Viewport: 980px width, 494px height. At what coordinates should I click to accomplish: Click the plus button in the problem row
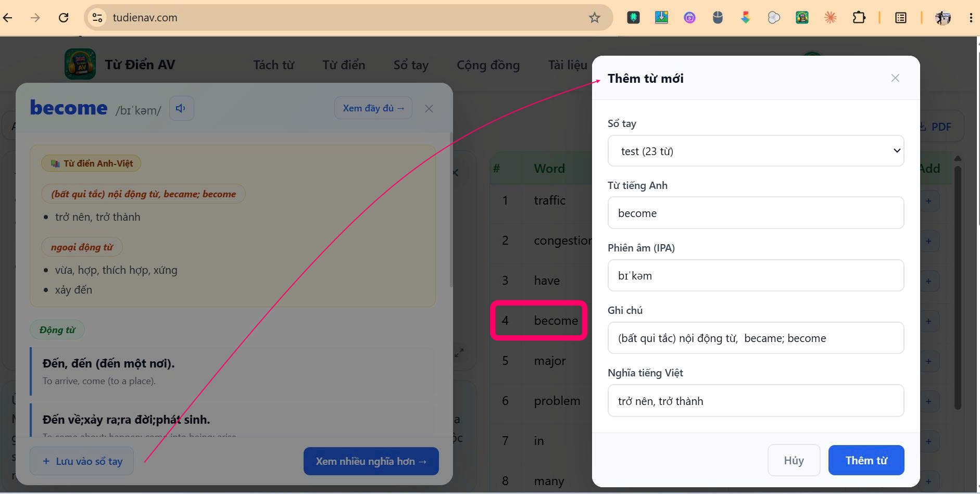[928, 401]
